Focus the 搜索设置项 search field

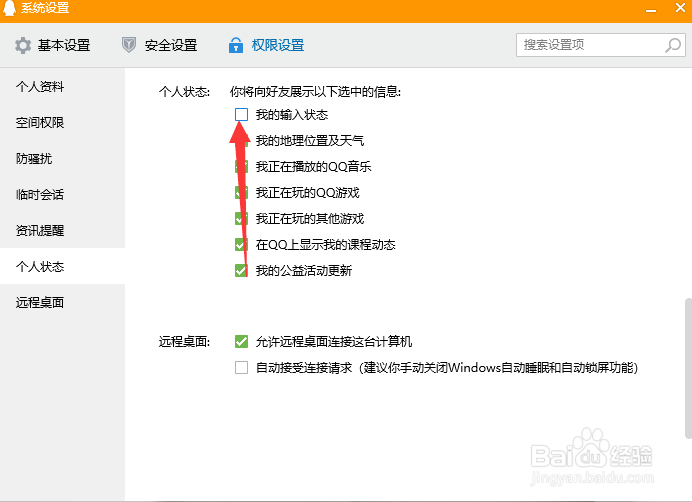[601, 45]
